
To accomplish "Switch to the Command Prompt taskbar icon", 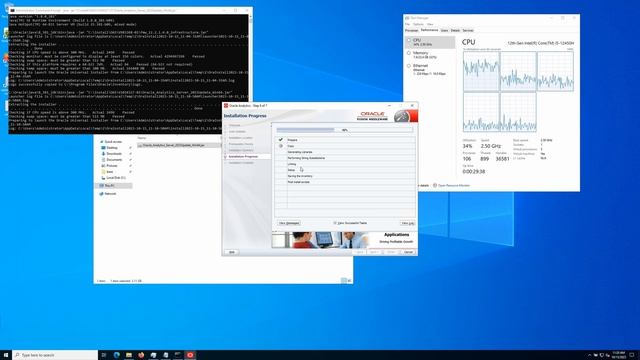I will [x=178, y=355].
